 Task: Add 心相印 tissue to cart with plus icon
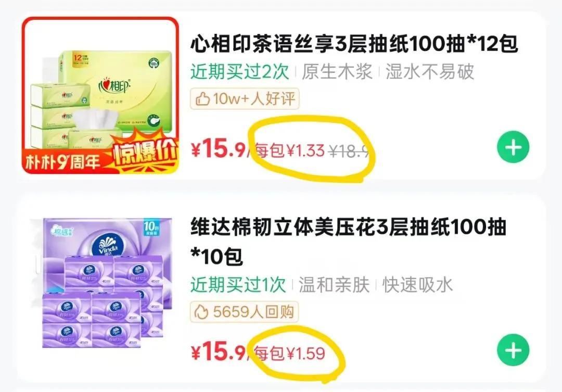[x=513, y=147]
